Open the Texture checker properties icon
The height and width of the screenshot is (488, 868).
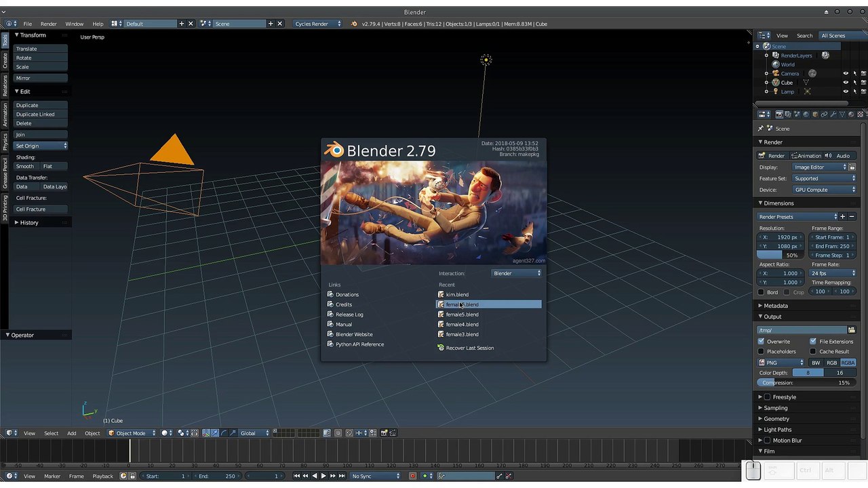tap(861, 114)
